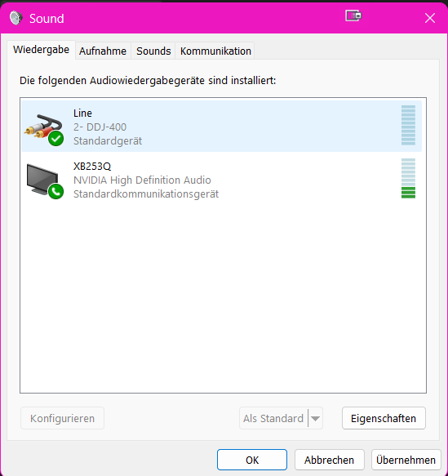Click the pink window icon in the title bar
The height and width of the screenshot is (476, 448).
pos(353,16)
